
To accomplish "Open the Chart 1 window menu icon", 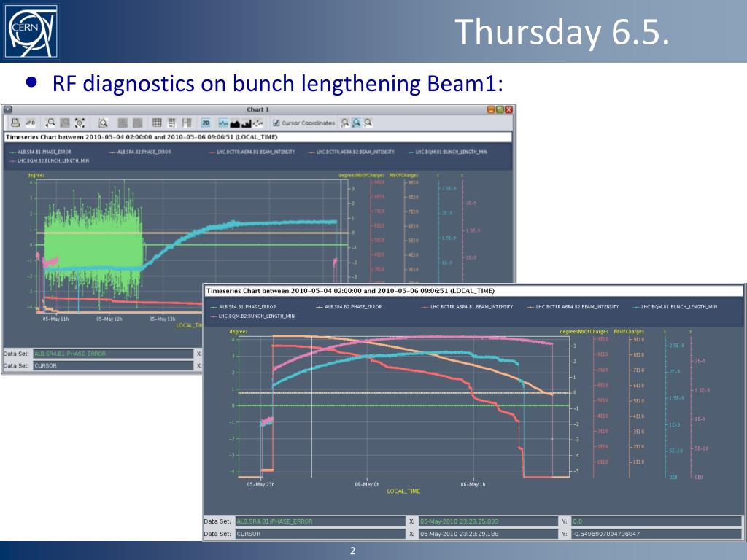I will [7, 109].
